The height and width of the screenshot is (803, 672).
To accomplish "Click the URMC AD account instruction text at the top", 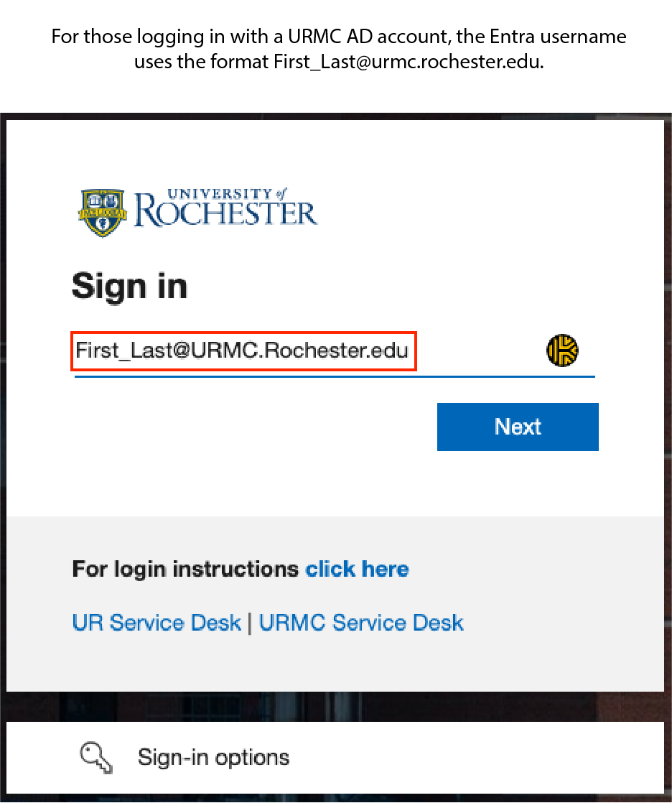I will [x=339, y=49].
